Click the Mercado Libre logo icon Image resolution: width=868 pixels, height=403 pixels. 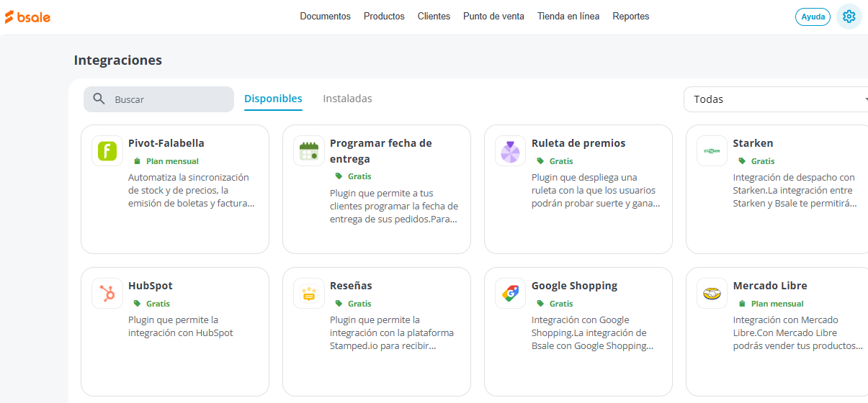click(x=712, y=294)
